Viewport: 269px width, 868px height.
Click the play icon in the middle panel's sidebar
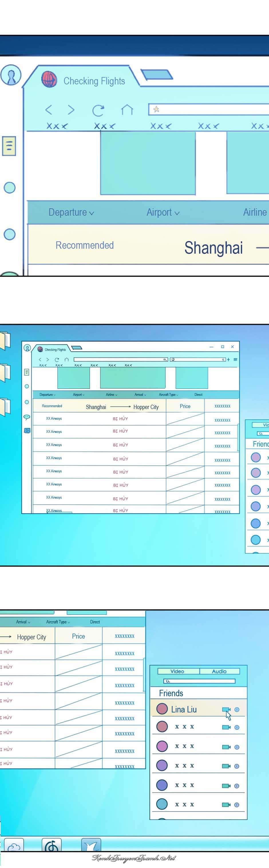pos(27,430)
